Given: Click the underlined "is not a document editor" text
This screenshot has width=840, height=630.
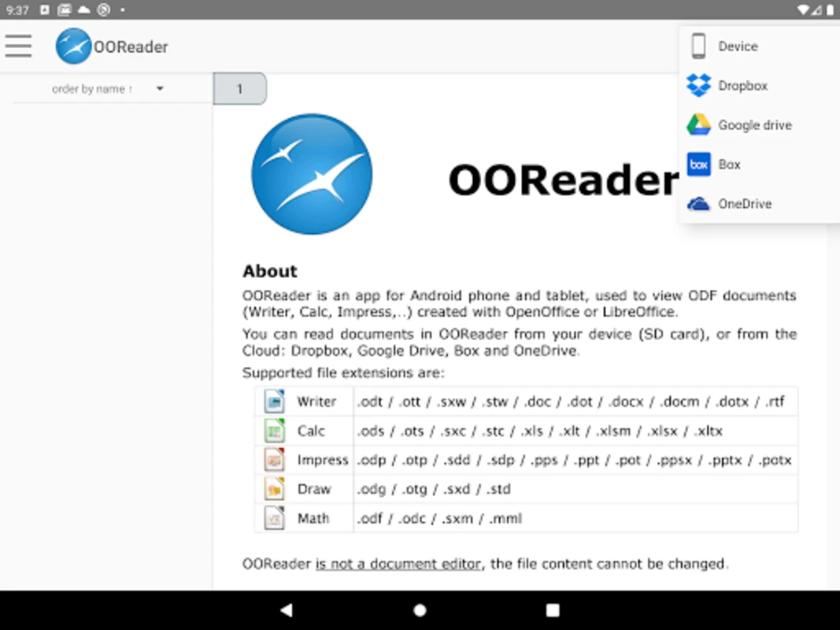Looking at the screenshot, I should tap(398, 564).
